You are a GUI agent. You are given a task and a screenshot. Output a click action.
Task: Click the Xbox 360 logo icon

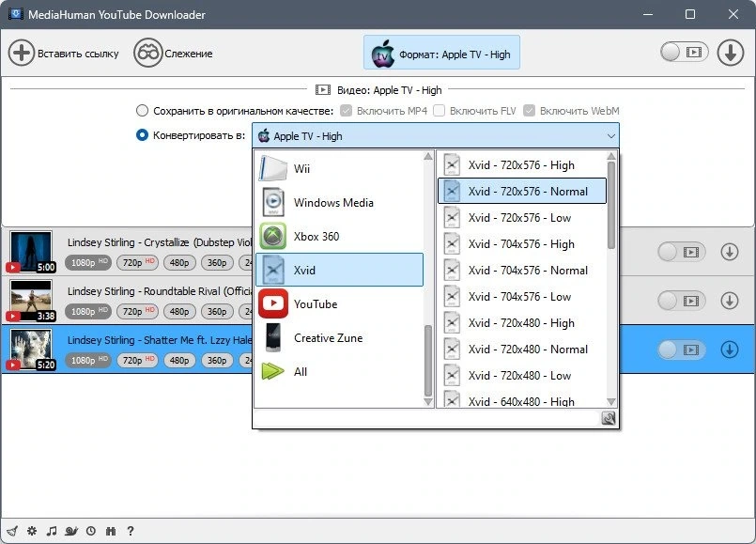(273, 236)
